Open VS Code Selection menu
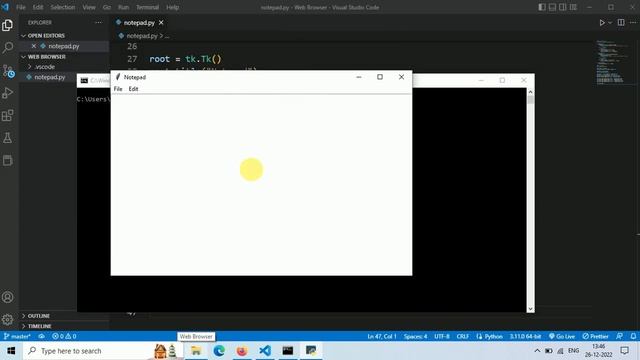The height and width of the screenshot is (360, 640). pyautogui.click(x=62, y=7)
